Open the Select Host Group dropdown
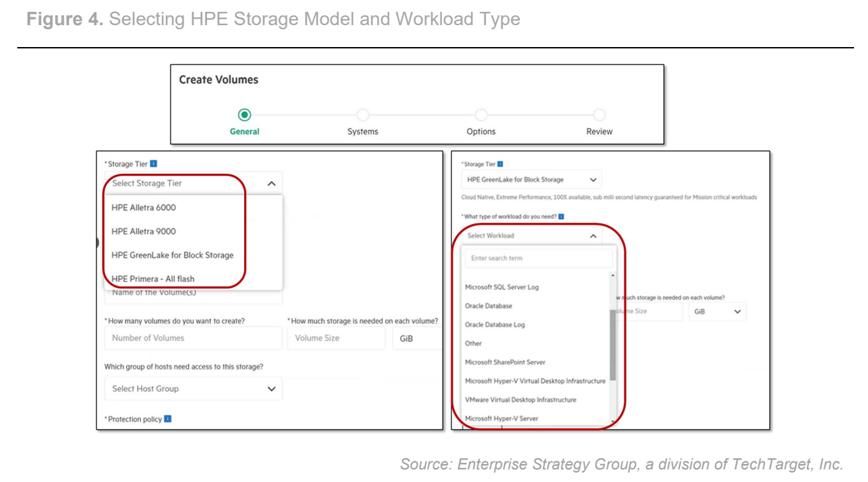The image size is (868, 482). point(193,389)
